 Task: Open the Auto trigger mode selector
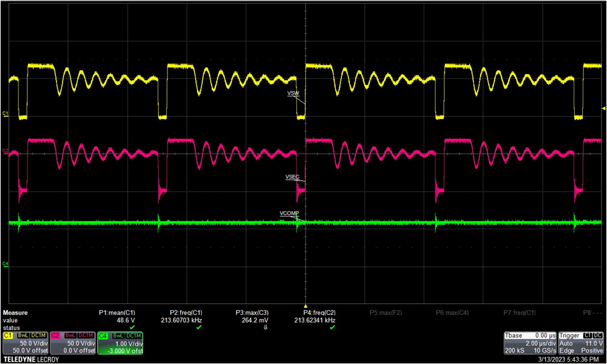coord(566,343)
